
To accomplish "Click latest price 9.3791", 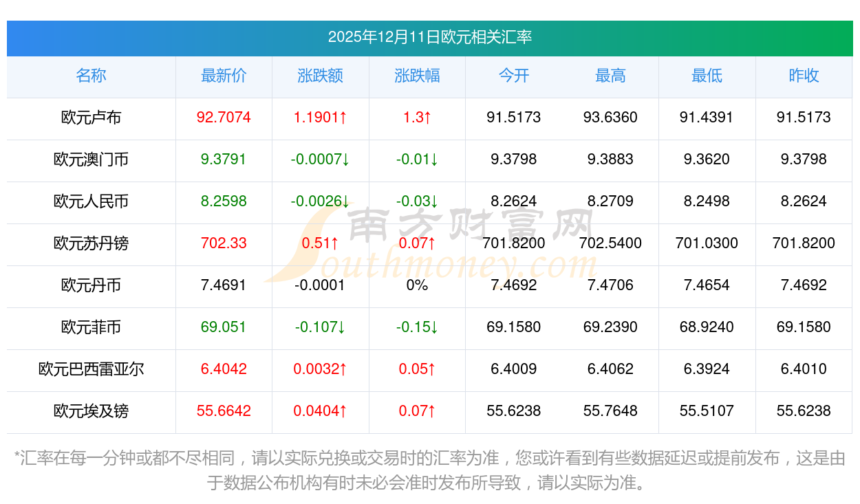I will point(224,160).
